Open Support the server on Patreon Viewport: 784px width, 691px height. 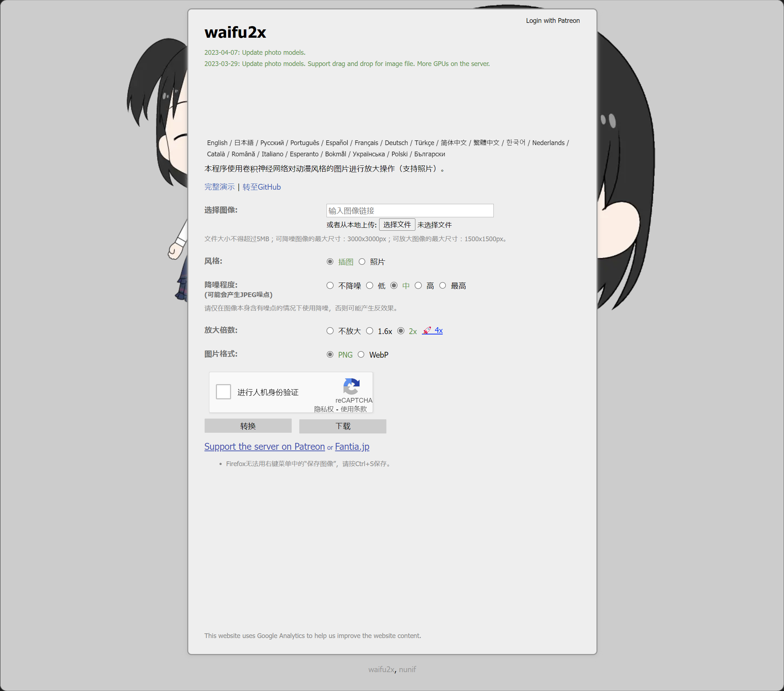[x=264, y=447]
